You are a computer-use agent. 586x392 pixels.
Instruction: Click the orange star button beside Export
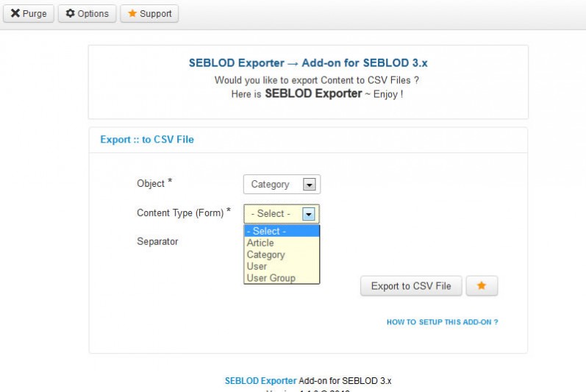tap(482, 286)
